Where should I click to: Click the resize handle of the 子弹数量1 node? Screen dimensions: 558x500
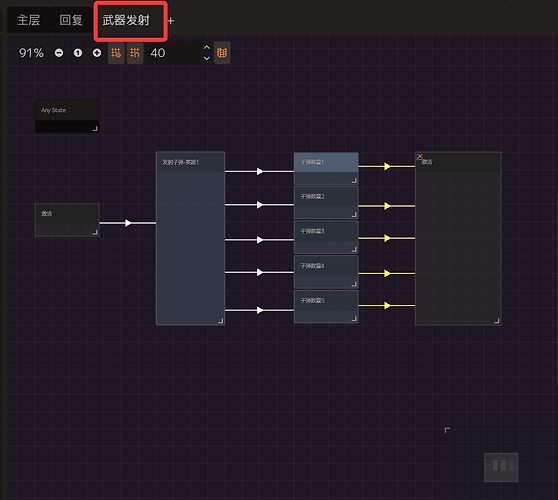(354, 180)
